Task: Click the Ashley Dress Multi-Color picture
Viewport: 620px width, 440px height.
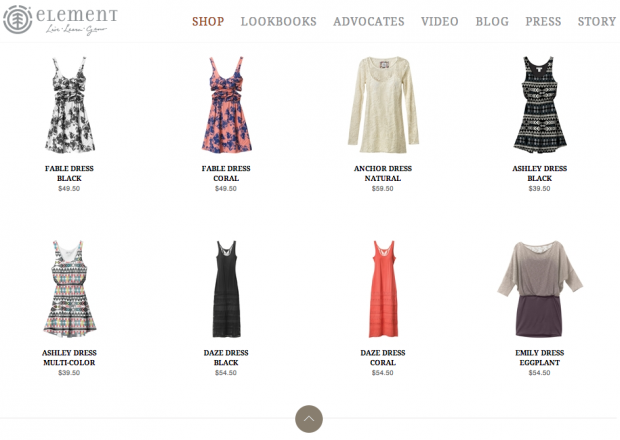Action: click(69, 289)
